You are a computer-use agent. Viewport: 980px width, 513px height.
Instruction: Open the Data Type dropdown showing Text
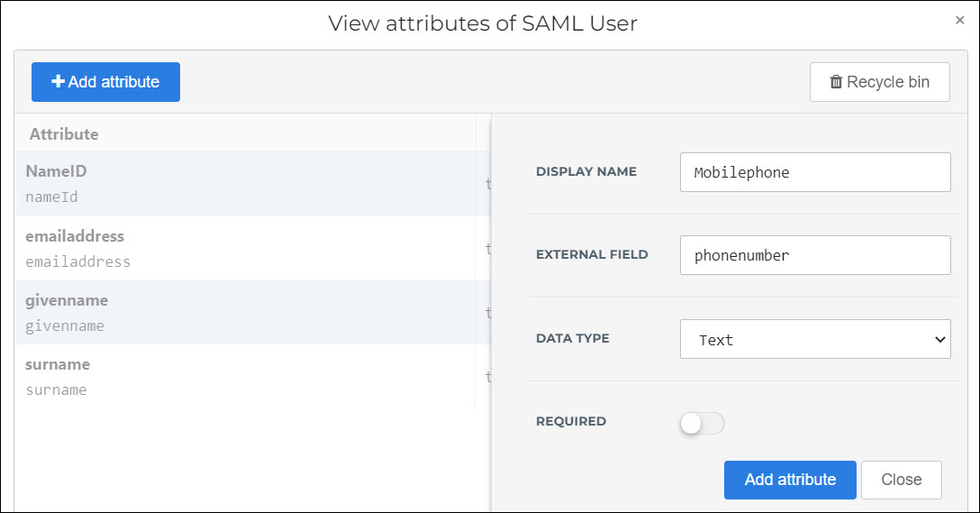[815, 339]
